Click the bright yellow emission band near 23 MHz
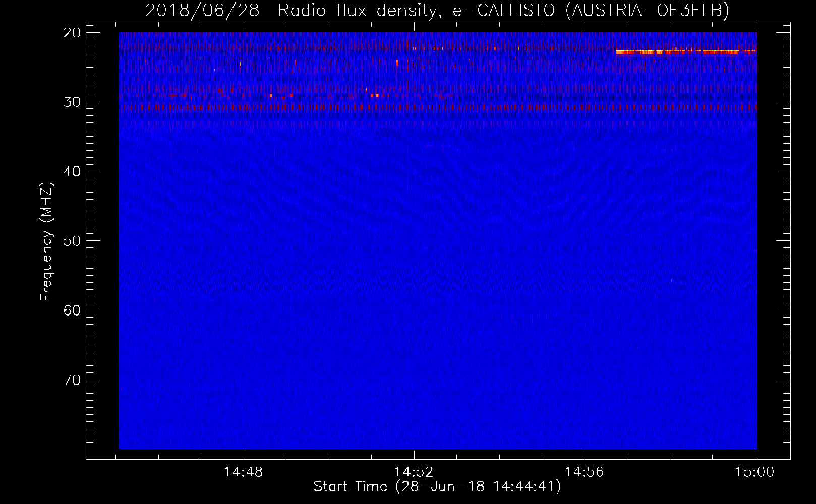This screenshot has width=816, height=504. pyautogui.click(x=686, y=51)
